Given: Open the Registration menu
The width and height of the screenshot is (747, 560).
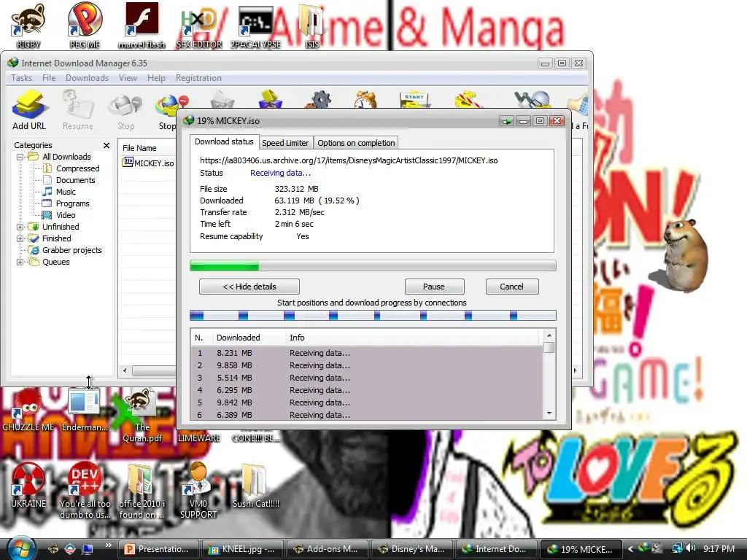Looking at the screenshot, I should click(198, 78).
